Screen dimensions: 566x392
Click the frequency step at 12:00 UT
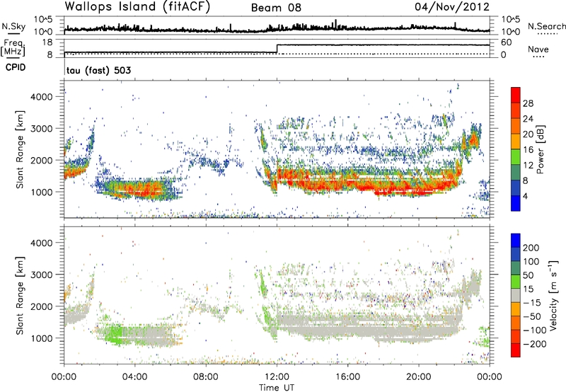[277, 49]
